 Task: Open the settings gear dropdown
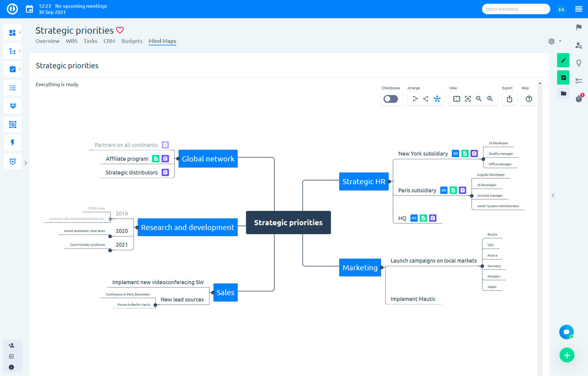(554, 41)
